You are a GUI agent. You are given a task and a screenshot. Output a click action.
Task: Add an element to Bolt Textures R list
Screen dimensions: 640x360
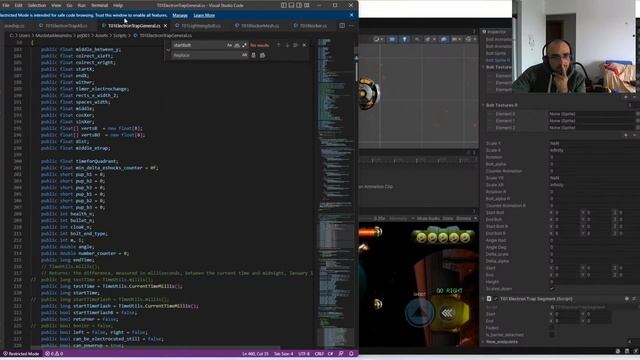tap(626, 135)
